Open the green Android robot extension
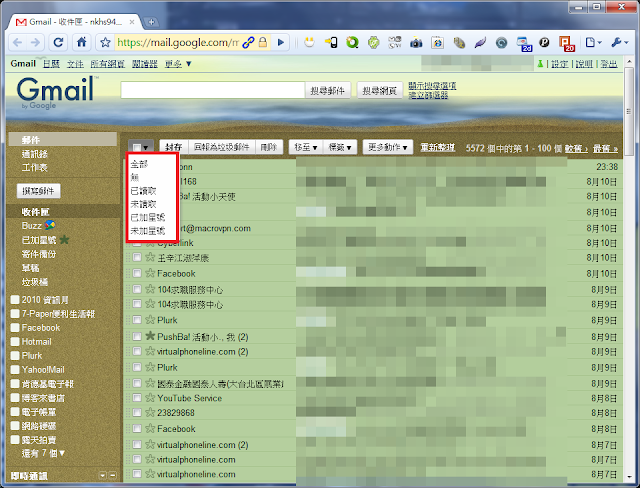 (373, 42)
